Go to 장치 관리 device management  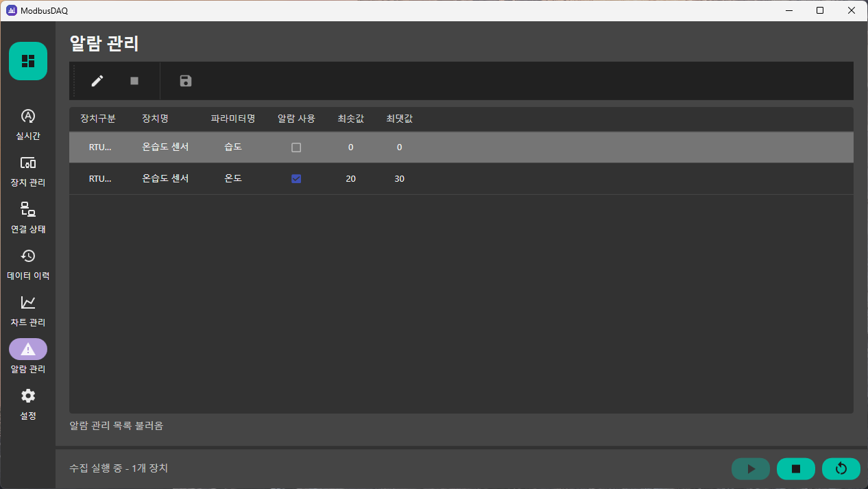click(28, 171)
